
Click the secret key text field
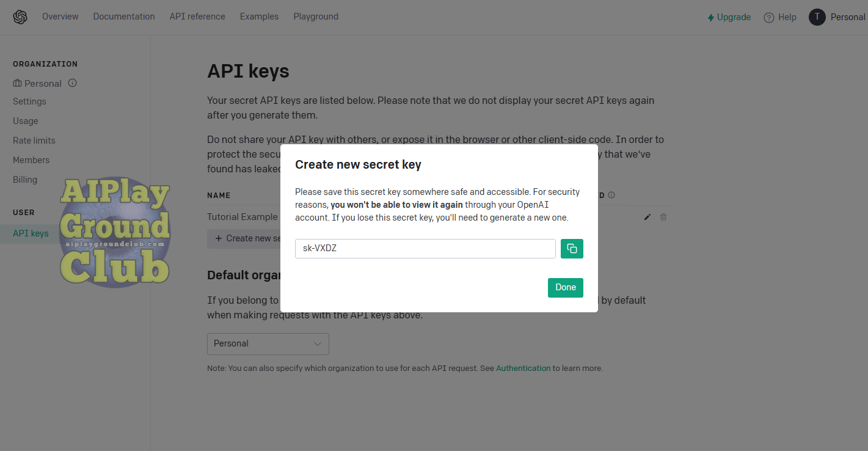coord(425,249)
